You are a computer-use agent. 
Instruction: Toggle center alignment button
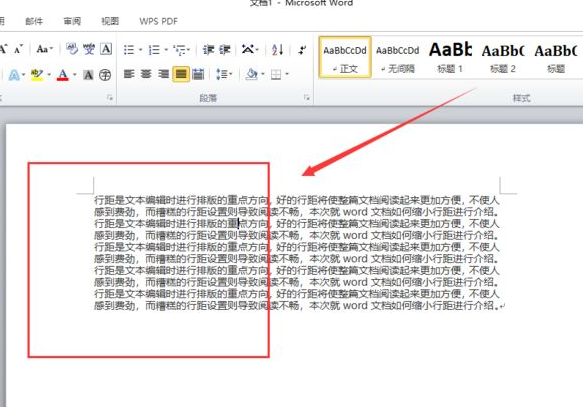pyautogui.click(x=146, y=74)
